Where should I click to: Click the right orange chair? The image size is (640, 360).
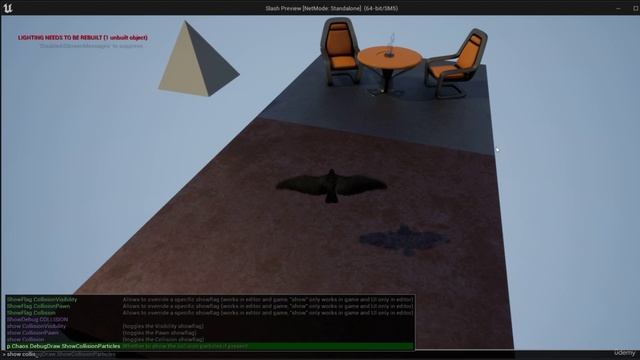tap(456, 63)
